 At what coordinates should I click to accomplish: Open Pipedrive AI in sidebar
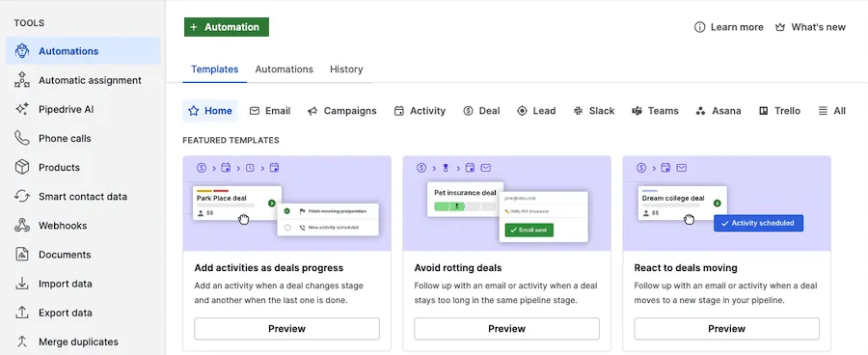coord(83,109)
